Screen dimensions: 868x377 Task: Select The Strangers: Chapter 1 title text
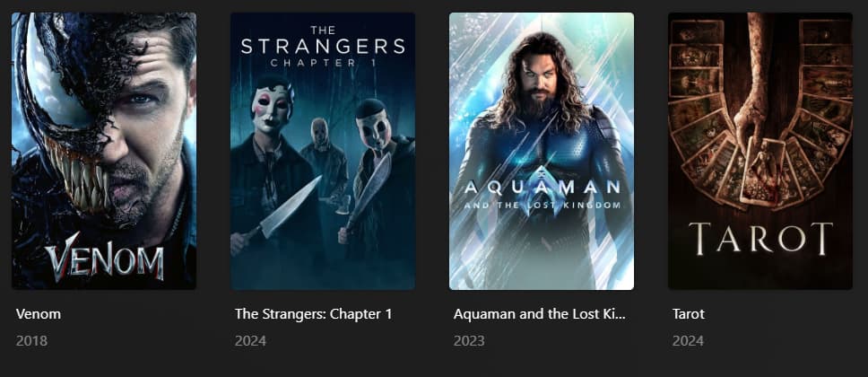click(313, 314)
